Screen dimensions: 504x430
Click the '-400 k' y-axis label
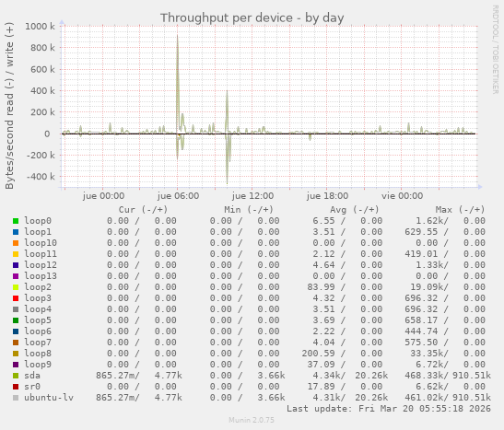pyautogui.click(x=41, y=177)
